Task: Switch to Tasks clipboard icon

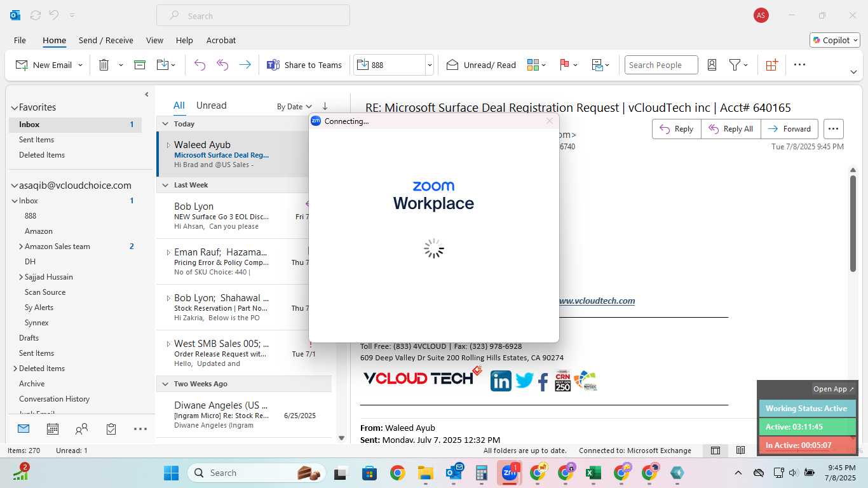Action: [111, 429]
